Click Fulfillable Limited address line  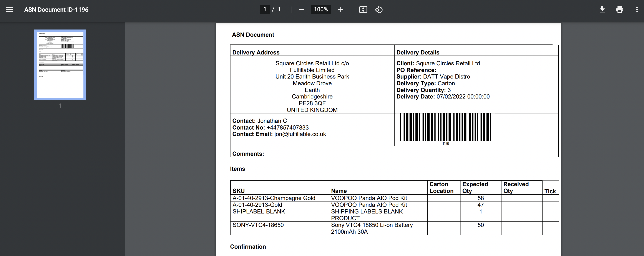coord(312,70)
